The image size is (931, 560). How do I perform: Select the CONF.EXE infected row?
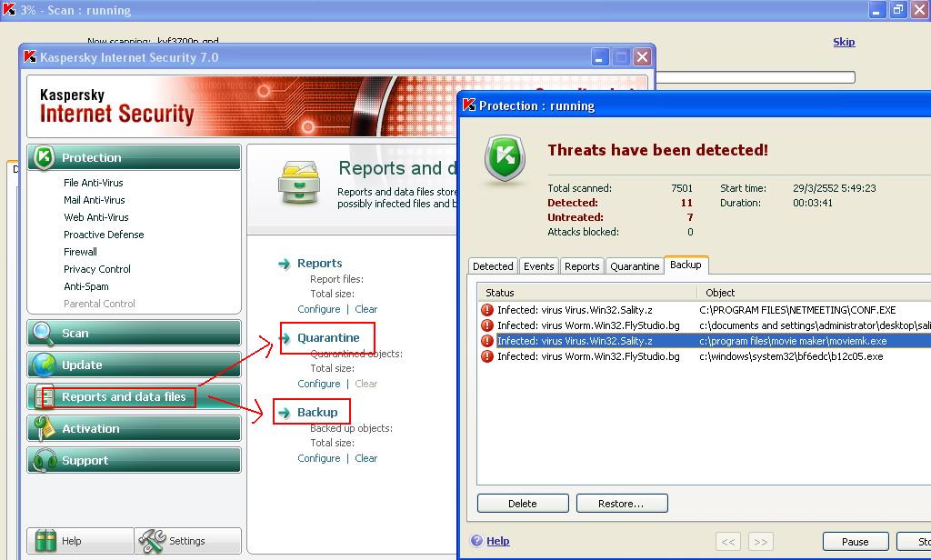tap(705, 310)
